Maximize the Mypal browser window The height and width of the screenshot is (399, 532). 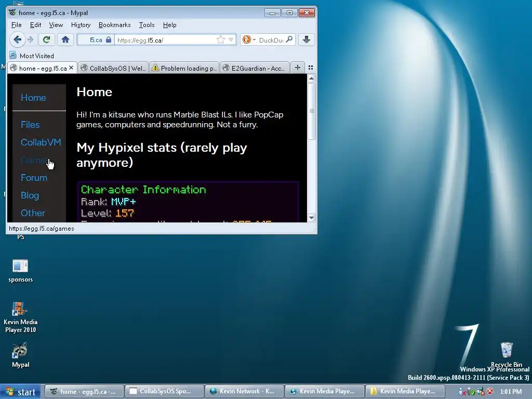(x=289, y=13)
